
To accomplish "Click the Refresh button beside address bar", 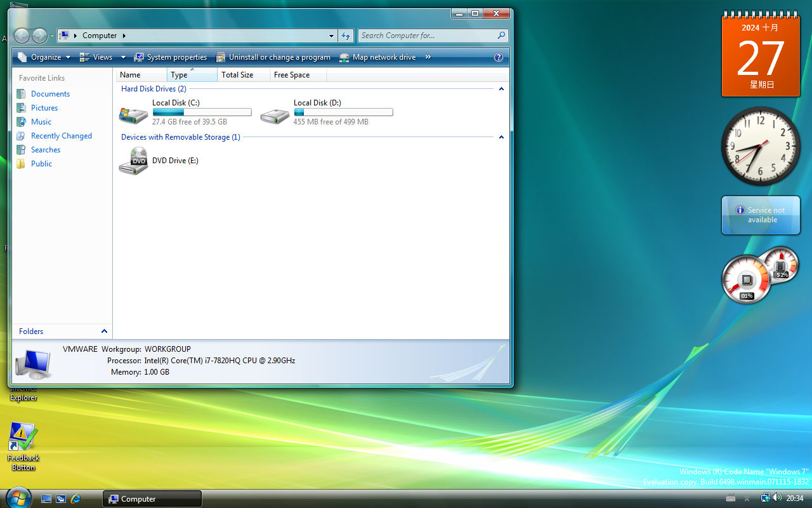I will click(345, 36).
